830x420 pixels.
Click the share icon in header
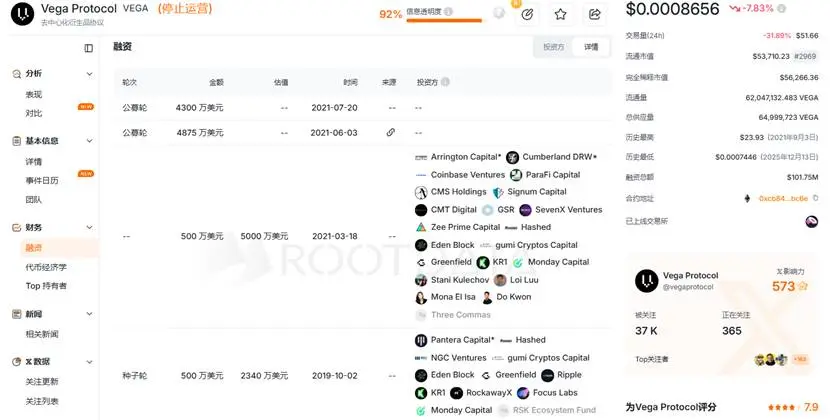tap(595, 14)
